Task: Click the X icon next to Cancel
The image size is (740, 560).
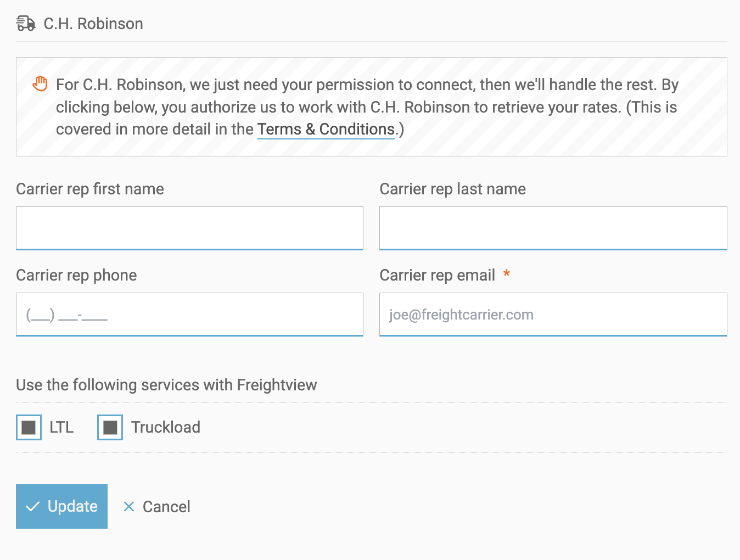Action: (x=129, y=506)
